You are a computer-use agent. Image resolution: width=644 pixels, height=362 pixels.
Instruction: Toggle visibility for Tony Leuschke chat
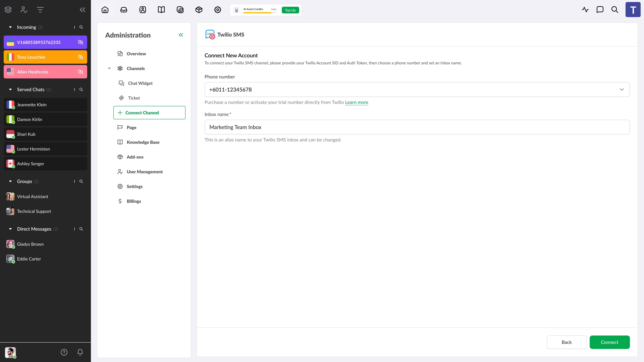(80, 57)
